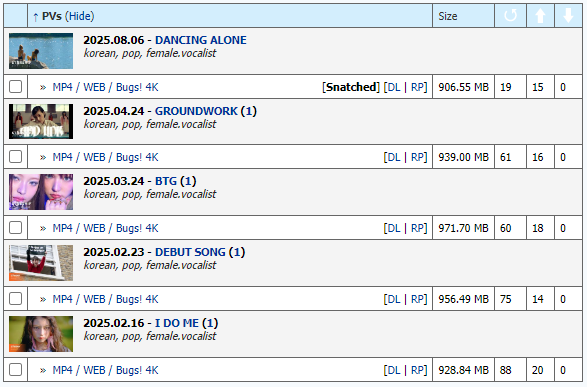The width and height of the screenshot is (587, 387).
Task: Open the DANCING ALONE title link
Action: [201, 40]
